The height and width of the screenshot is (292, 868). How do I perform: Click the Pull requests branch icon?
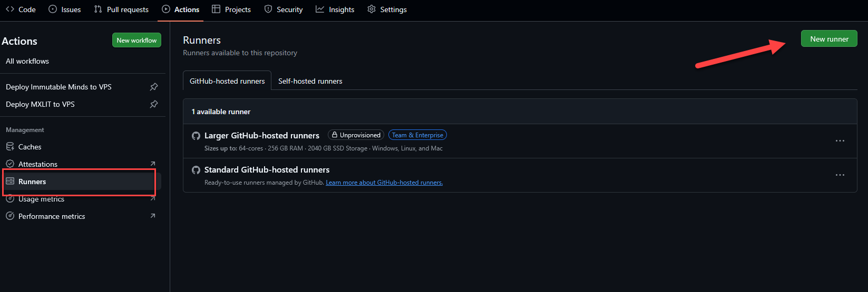tap(98, 9)
